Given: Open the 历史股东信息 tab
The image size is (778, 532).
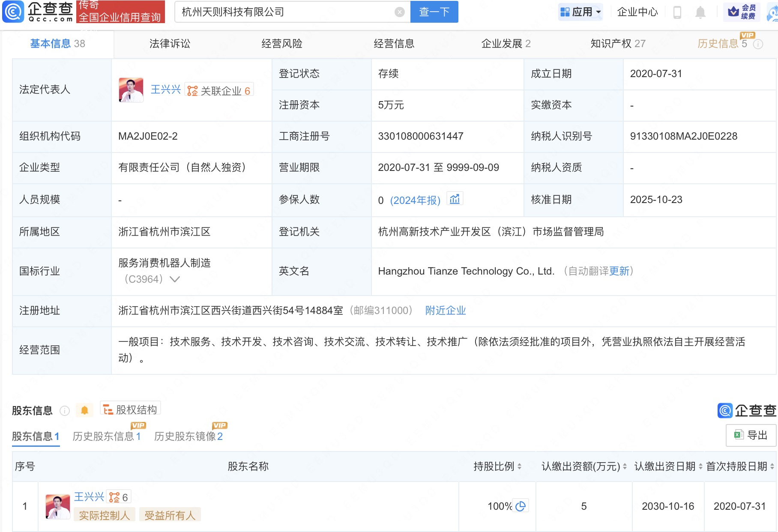Looking at the screenshot, I should (x=106, y=436).
